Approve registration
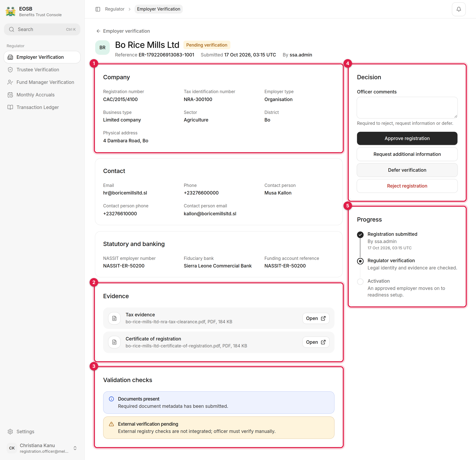The image size is (476, 460). 407,138
